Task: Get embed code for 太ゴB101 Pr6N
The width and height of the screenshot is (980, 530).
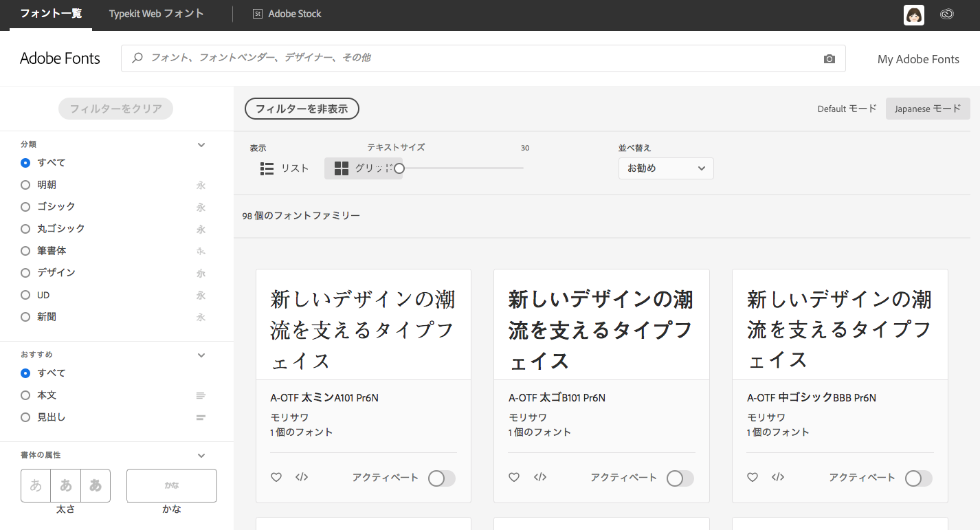Action: [x=540, y=477]
